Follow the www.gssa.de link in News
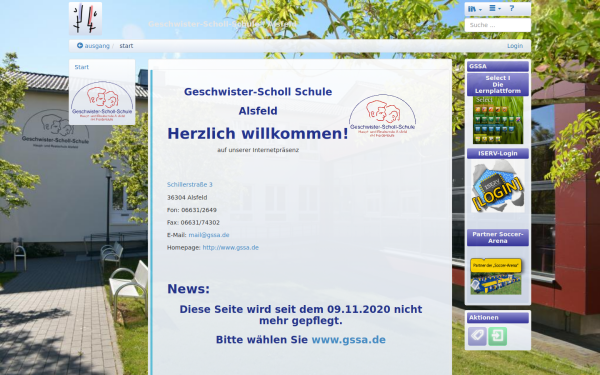 click(349, 340)
